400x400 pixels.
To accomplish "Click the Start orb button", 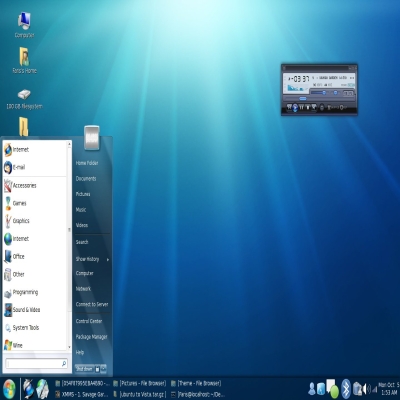I will (9, 389).
